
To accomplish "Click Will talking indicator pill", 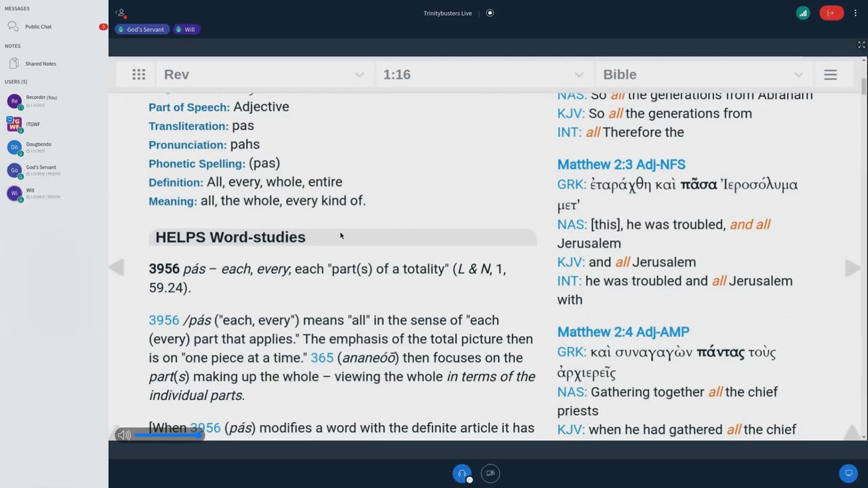I will [x=186, y=29].
